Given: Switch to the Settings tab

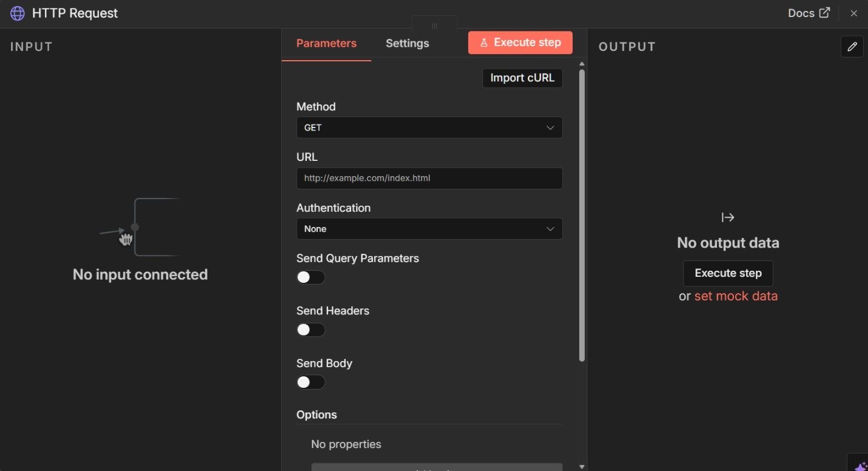Looking at the screenshot, I should (x=407, y=44).
